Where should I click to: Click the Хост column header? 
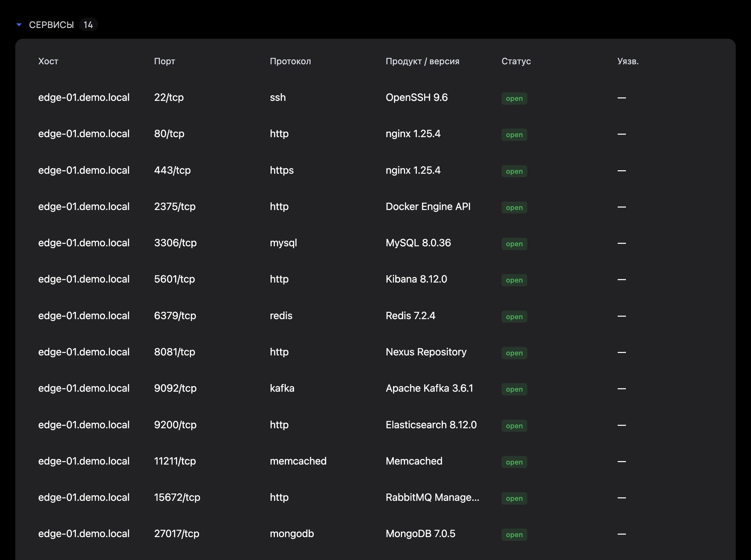coord(48,61)
